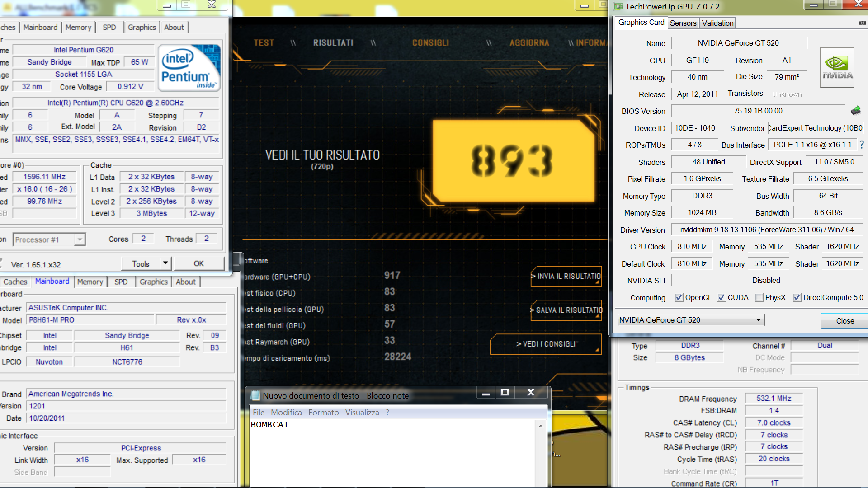Click the GPU-Z title bar app icon
The height and width of the screenshot is (488, 868).
[618, 6]
